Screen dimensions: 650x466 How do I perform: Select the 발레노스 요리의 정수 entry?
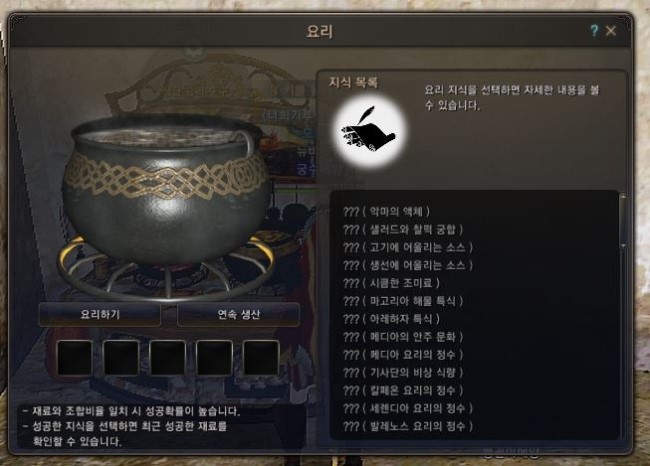coord(408,426)
